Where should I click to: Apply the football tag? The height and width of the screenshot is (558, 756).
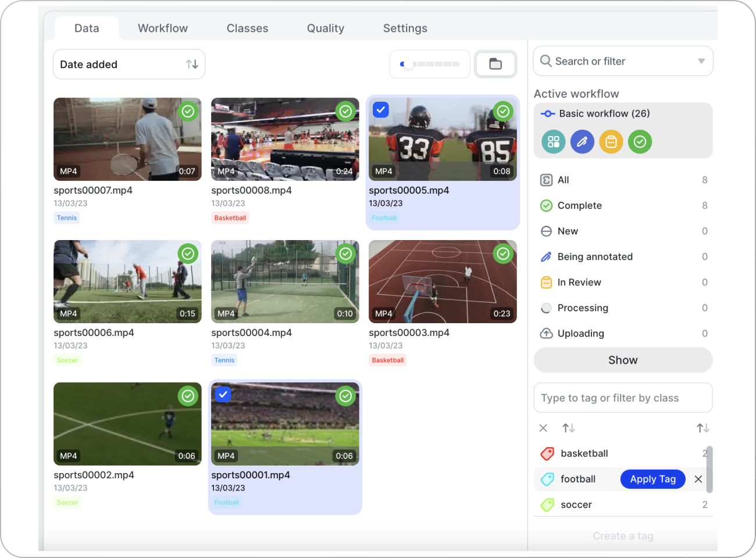tap(652, 479)
